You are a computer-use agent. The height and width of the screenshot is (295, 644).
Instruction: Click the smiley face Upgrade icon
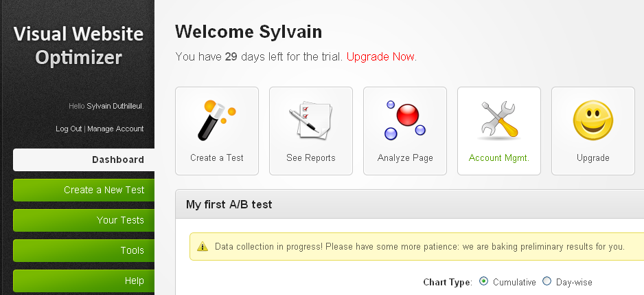pos(593,120)
